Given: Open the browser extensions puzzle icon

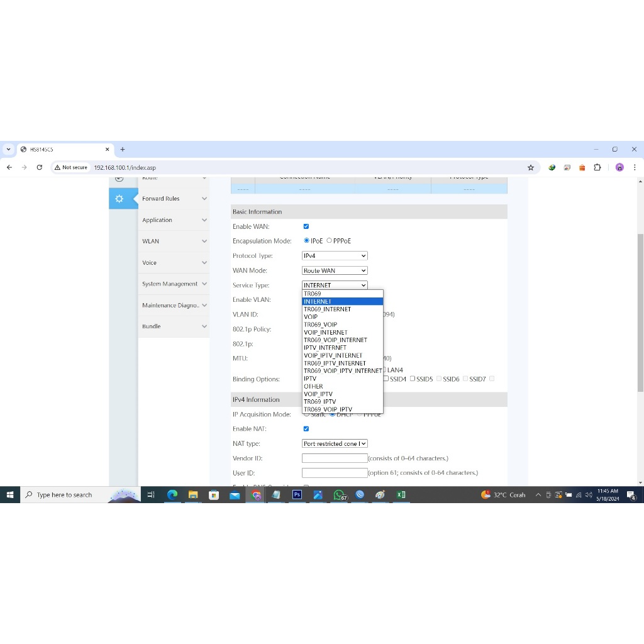Looking at the screenshot, I should click(x=597, y=167).
